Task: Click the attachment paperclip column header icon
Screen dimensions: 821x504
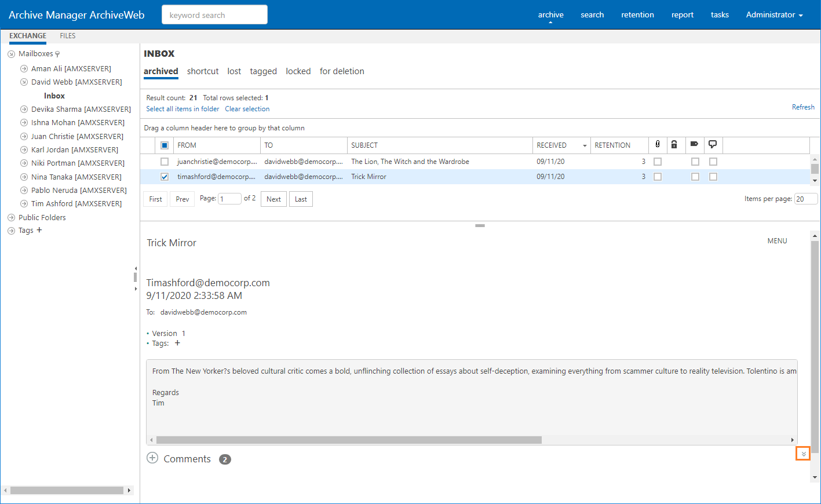Action: [x=657, y=144]
